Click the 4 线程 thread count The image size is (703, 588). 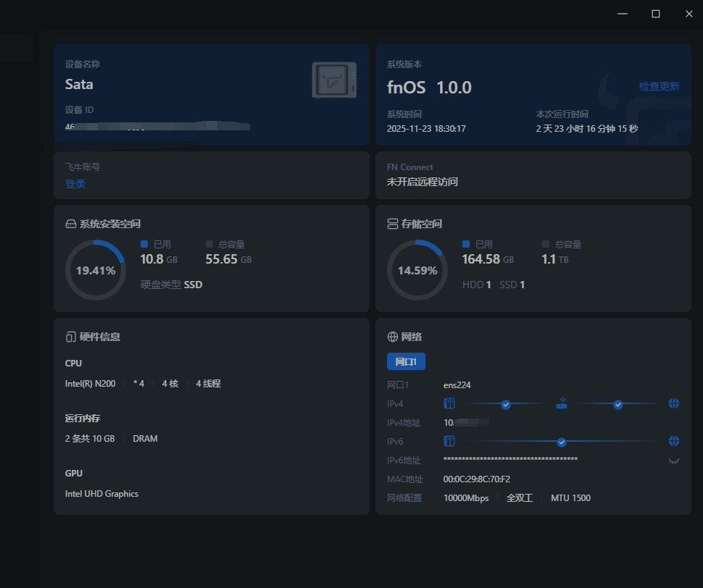(208, 383)
